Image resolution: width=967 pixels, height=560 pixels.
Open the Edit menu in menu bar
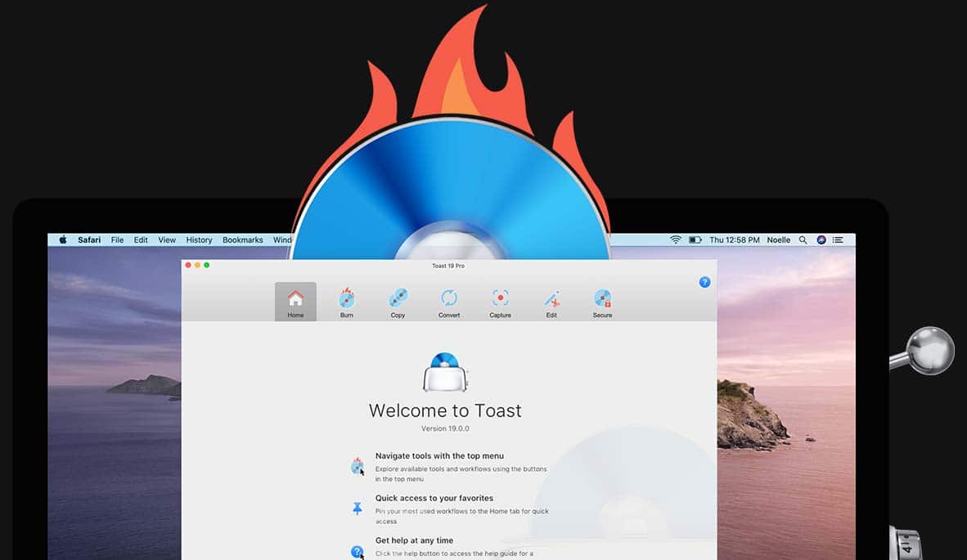141,240
